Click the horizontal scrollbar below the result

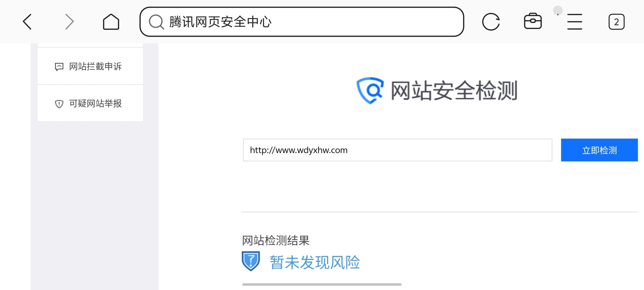[x=322, y=284]
